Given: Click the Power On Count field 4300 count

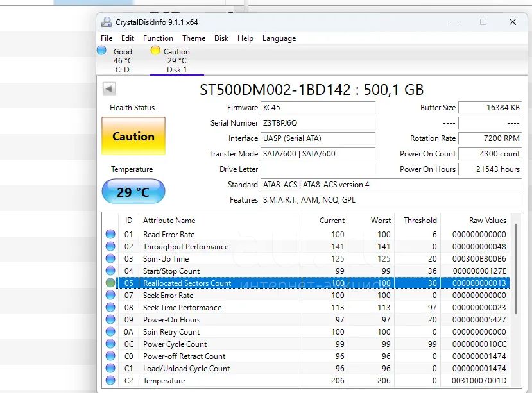Looking at the screenshot, I should tap(490, 154).
